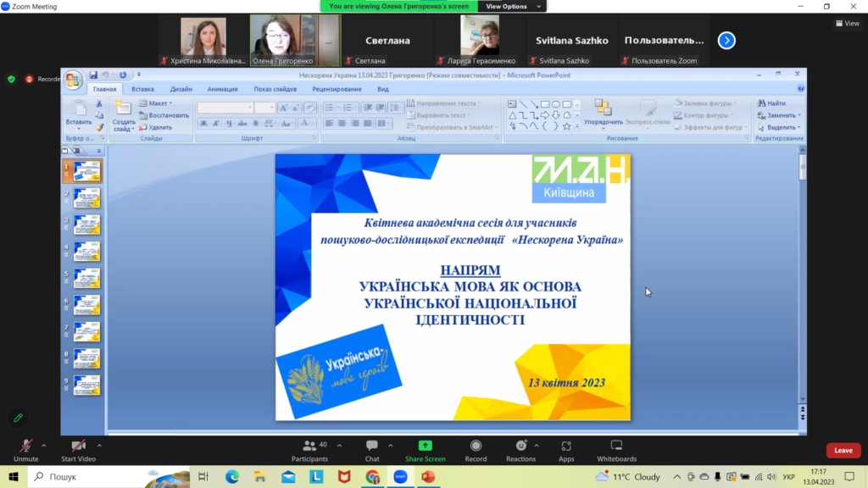868x488 pixels.
Task: Select the video tile of Олена Григоренко
Action: [294, 40]
